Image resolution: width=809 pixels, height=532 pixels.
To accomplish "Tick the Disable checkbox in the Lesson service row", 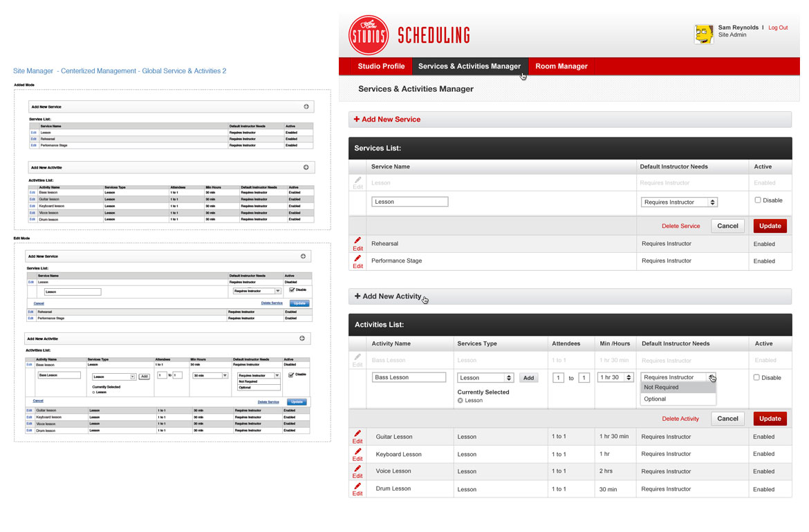I will 757,200.
